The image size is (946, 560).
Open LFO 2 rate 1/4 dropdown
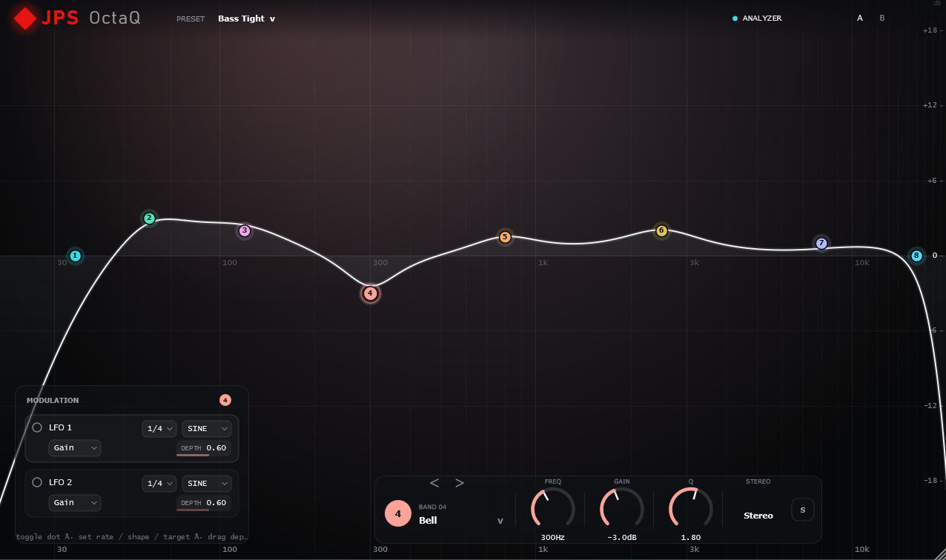coord(159,483)
